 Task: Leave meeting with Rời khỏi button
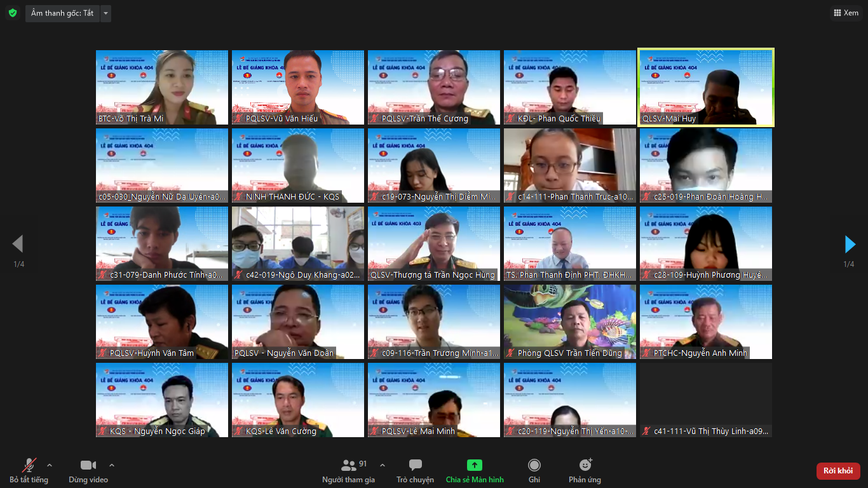tap(838, 471)
